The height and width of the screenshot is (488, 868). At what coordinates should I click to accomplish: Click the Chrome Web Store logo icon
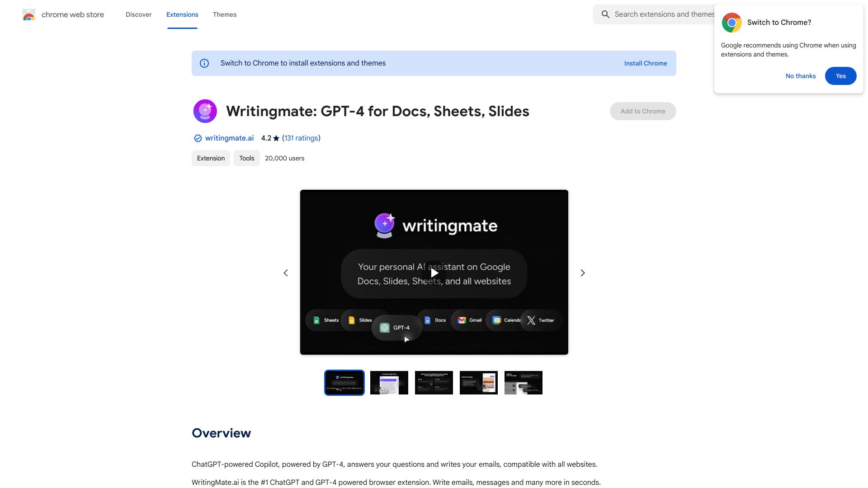(28, 14)
